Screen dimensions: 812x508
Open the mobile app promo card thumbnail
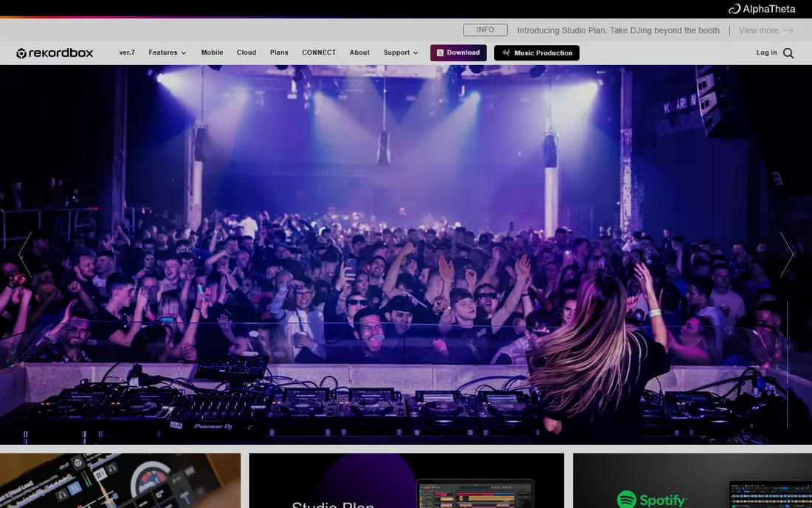[x=120, y=481]
